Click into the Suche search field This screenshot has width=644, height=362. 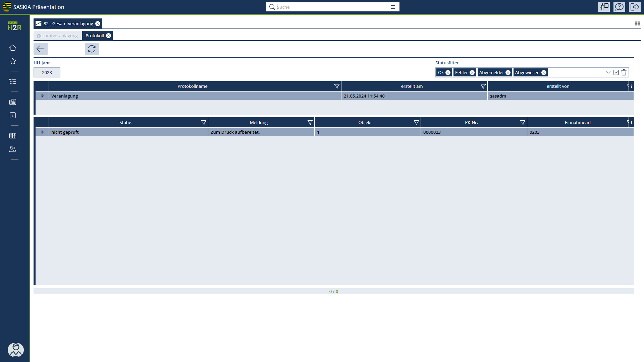tap(332, 7)
